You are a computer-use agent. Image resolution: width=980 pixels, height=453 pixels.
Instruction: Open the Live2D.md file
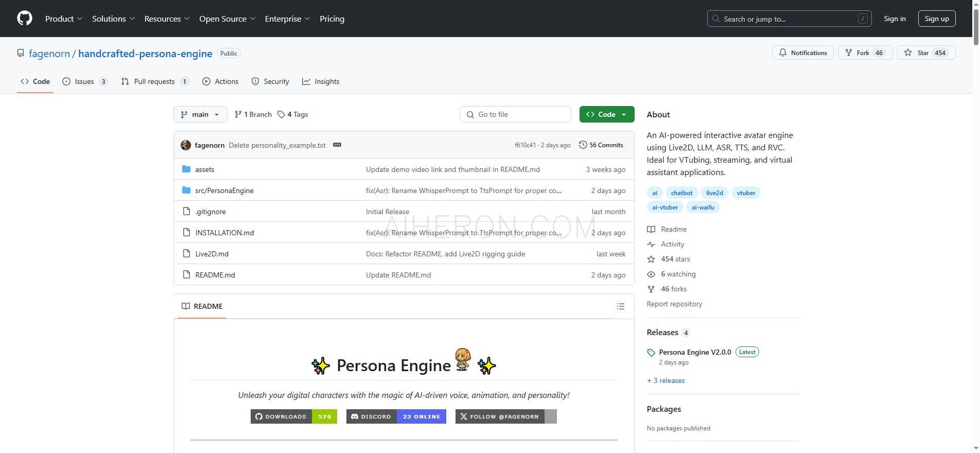[212, 254]
